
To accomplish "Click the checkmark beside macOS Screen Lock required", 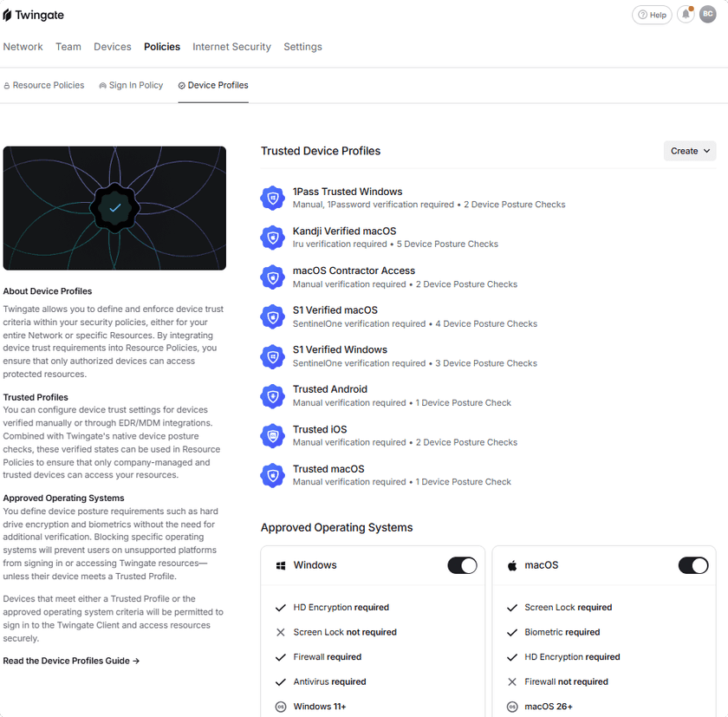I will click(x=512, y=608).
